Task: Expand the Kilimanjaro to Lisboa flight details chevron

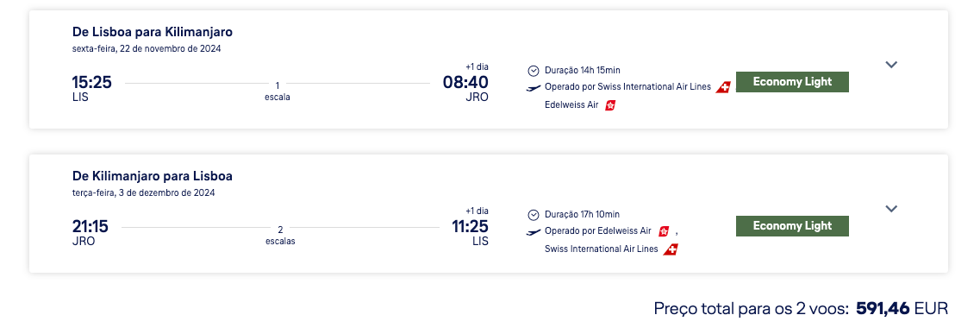Action: click(x=891, y=209)
